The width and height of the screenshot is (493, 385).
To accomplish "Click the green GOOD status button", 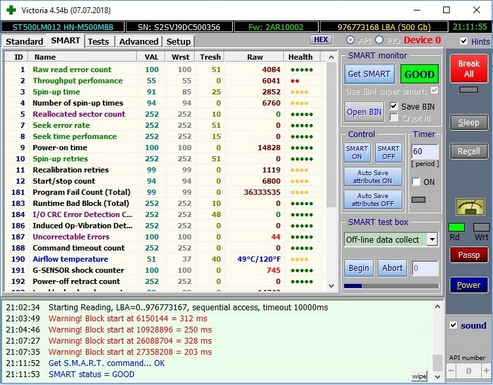I will click(419, 74).
